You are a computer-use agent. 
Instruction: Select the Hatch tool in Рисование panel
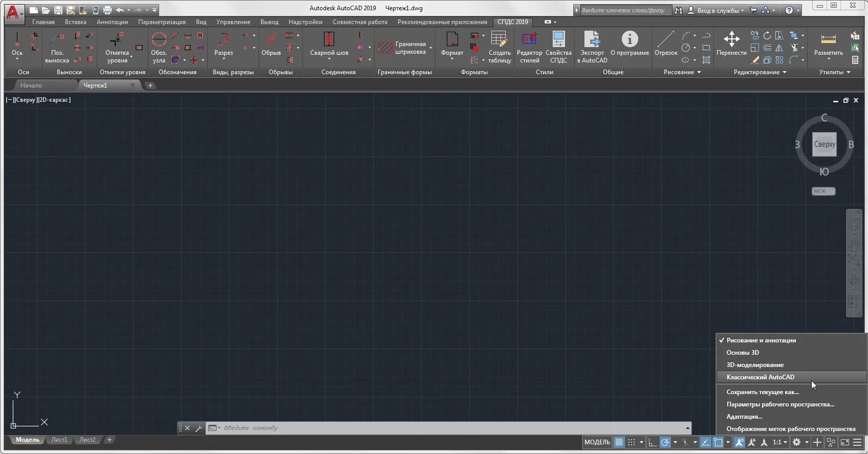[x=706, y=60]
